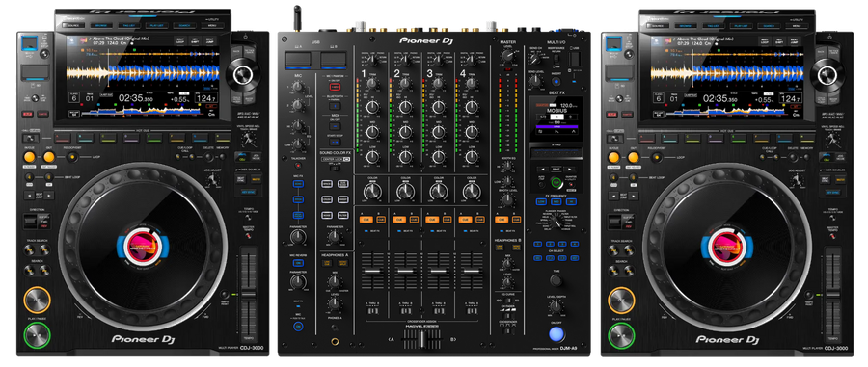Select SPACE sound color FX

coord(328,184)
